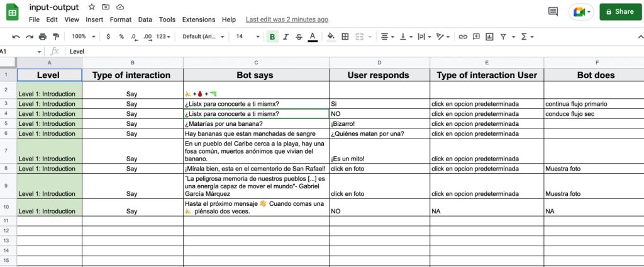Select cell ¿Matarías por una banana?
The height and width of the screenshot is (267, 644).
point(257,124)
